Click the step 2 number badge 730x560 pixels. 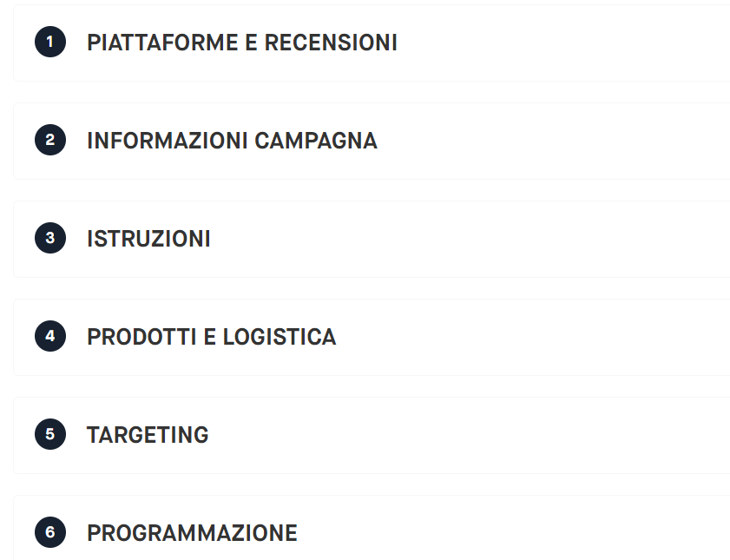pyautogui.click(x=49, y=140)
